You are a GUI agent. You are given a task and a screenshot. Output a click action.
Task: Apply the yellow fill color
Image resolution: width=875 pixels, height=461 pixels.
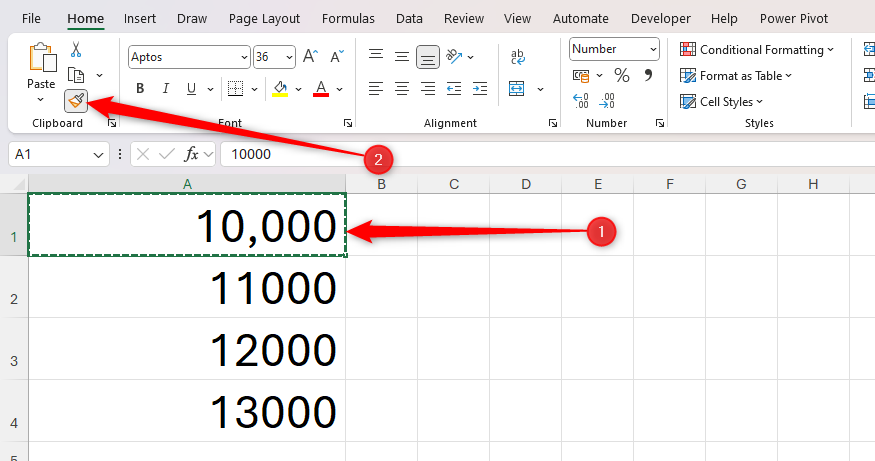click(280, 89)
